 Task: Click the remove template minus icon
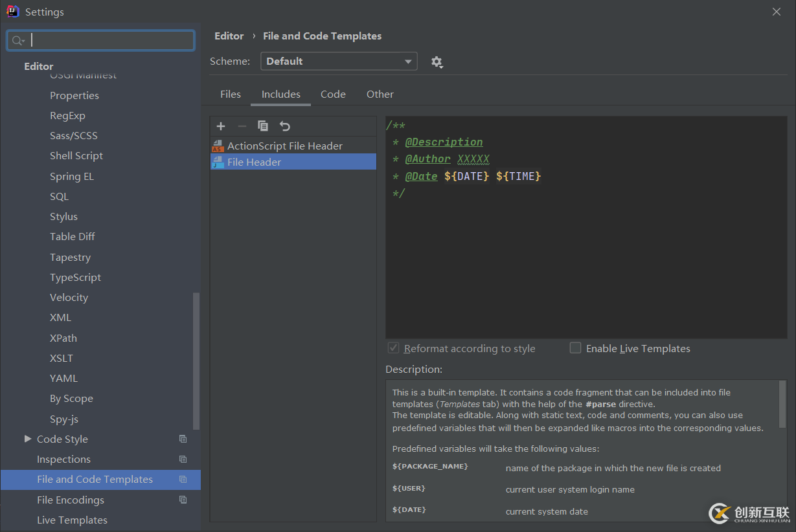pos(242,126)
